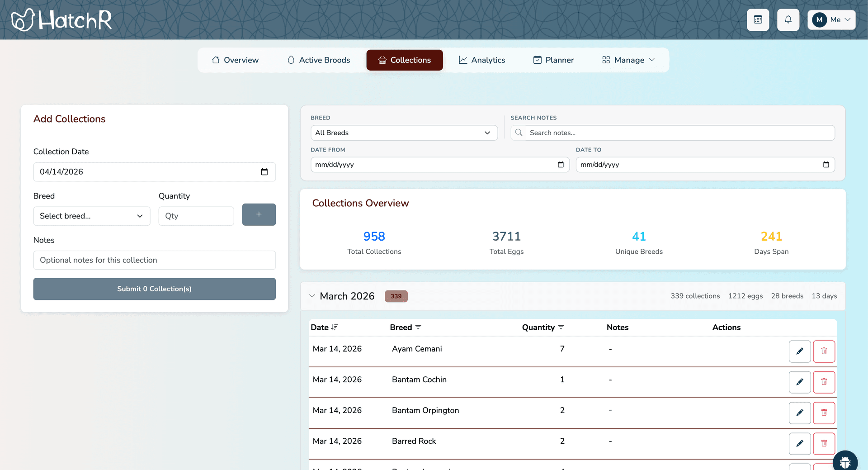Delete the Barred Rock collection row
The width and height of the screenshot is (868, 470).
(824, 443)
